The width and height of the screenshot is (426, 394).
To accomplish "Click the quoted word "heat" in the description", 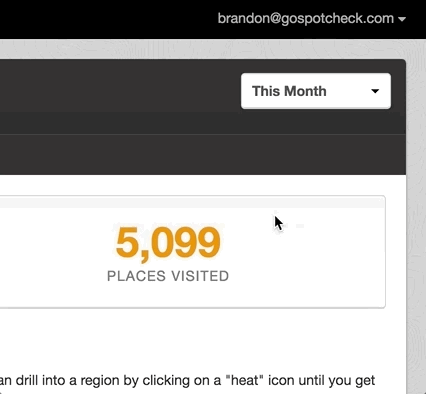I will point(244,380).
